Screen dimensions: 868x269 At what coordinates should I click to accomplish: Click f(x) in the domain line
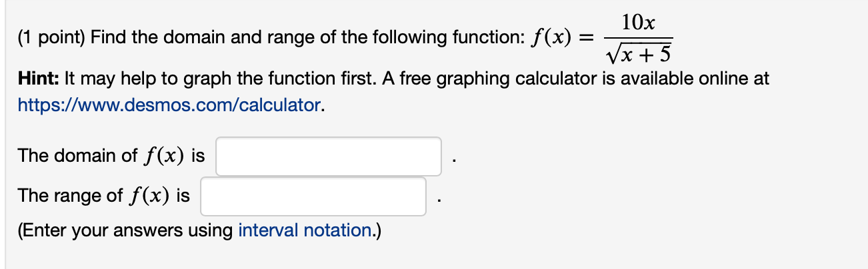(164, 156)
